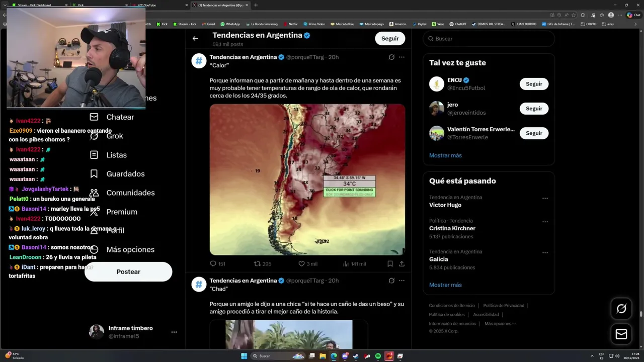The height and width of the screenshot is (362, 644).
Task: Open the Copilot Chat button in browser
Action: pos(633,15)
